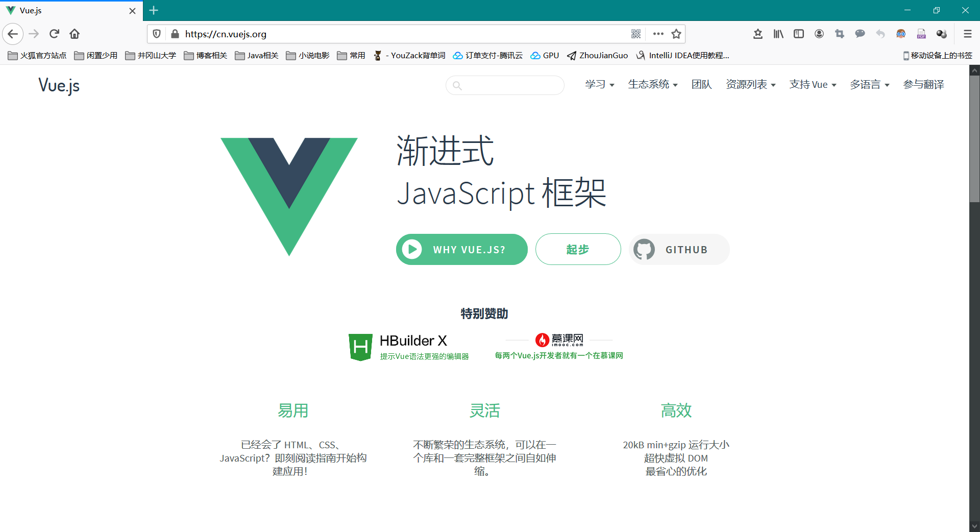Screen dimensions: 980x532
Task: Open the QR code icon in address bar
Action: coord(635,34)
